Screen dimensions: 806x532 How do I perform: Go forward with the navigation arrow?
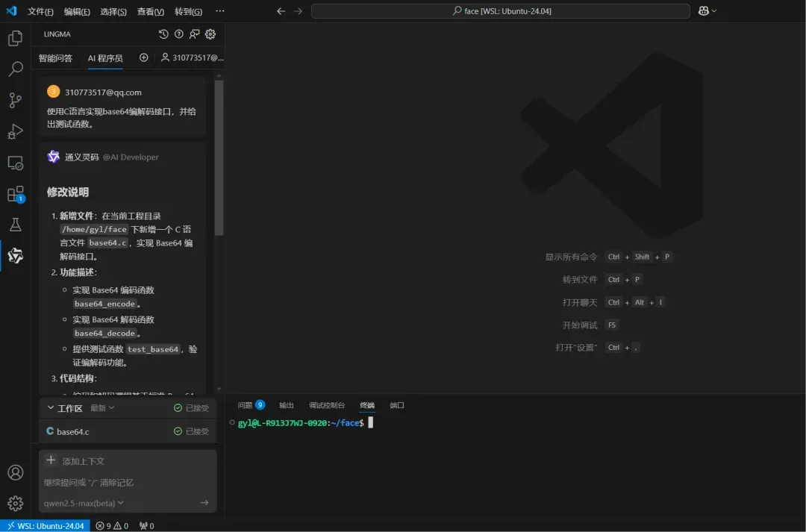[x=298, y=10]
